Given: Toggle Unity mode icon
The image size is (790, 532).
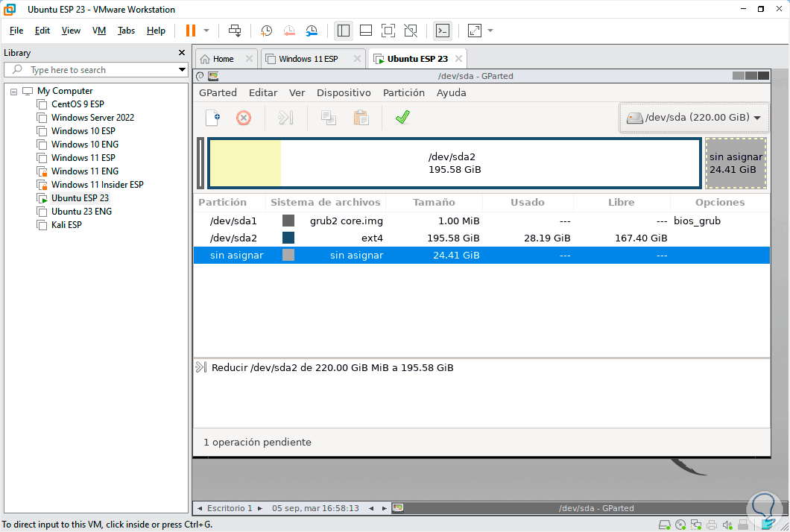Looking at the screenshot, I should pos(411,31).
